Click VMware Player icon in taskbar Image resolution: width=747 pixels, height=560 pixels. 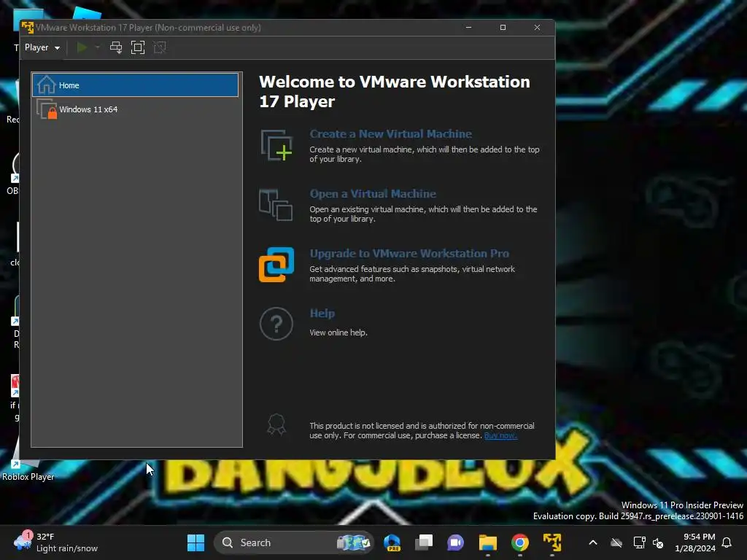552,542
